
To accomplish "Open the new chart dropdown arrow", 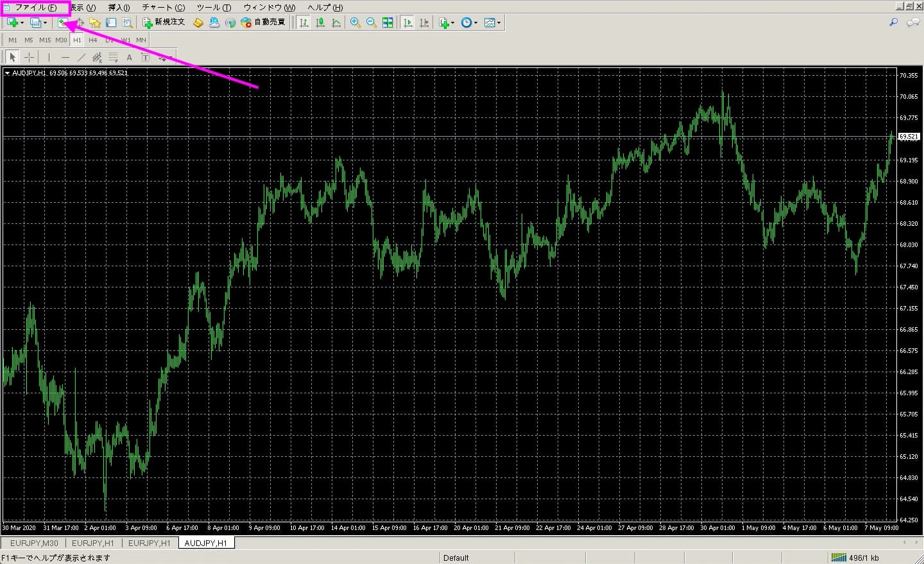I will point(22,23).
